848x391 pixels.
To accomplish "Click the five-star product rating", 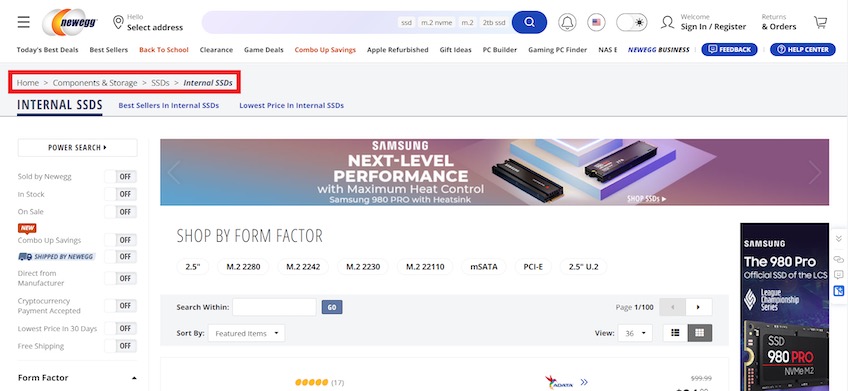I will tap(312, 382).
